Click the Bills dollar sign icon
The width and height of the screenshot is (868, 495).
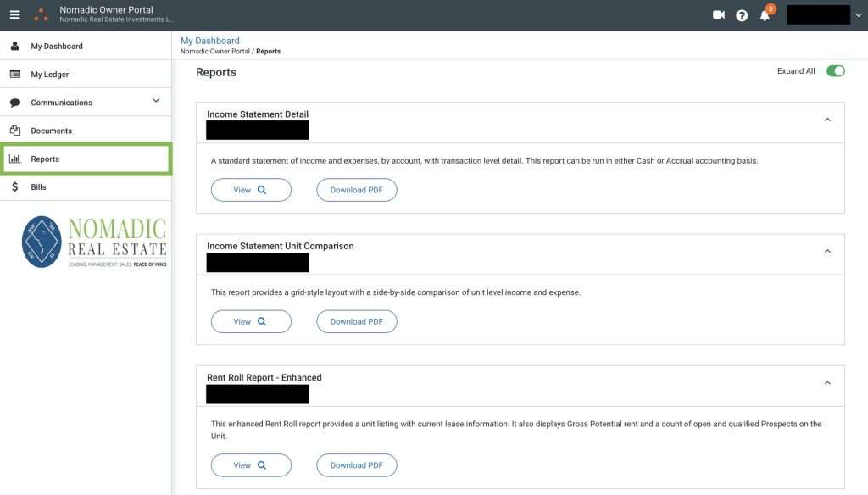point(15,187)
